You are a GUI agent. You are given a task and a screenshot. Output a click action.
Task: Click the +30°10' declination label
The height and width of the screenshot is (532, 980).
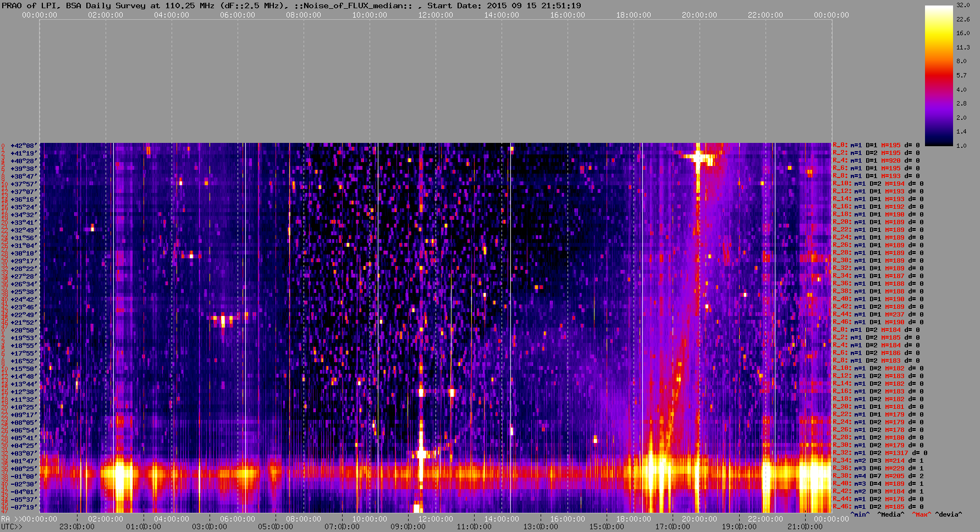pyautogui.click(x=24, y=253)
